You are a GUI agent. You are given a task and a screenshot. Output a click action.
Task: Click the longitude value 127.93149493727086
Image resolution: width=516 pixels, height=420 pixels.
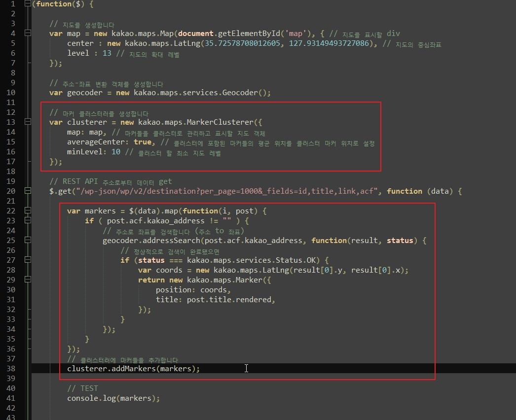pos(329,43)
